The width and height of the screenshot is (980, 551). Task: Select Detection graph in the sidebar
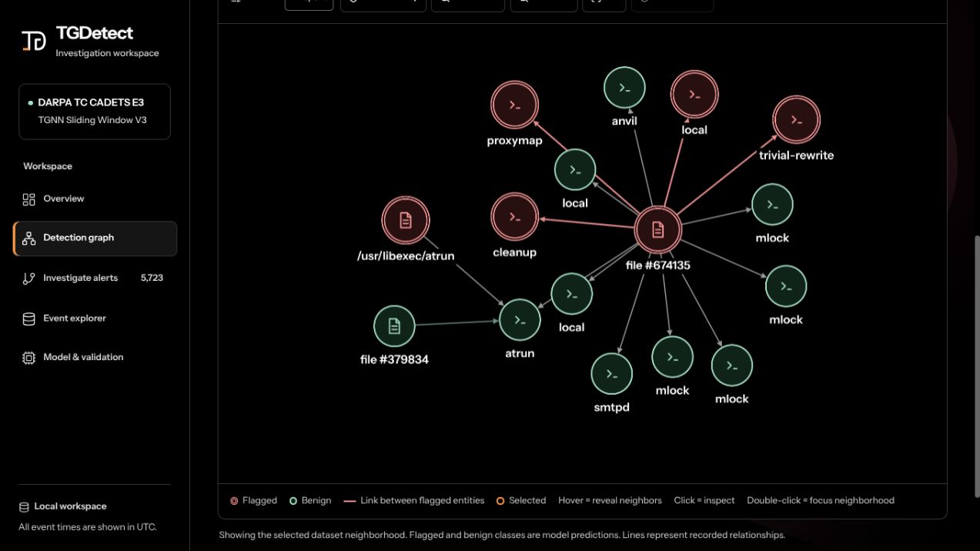click(95, 239)
